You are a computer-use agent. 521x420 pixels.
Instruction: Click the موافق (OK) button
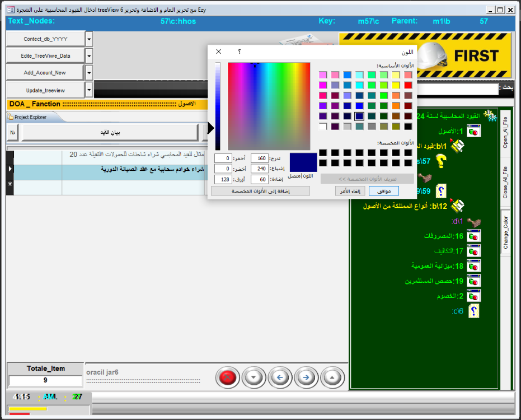click(384, 191)
